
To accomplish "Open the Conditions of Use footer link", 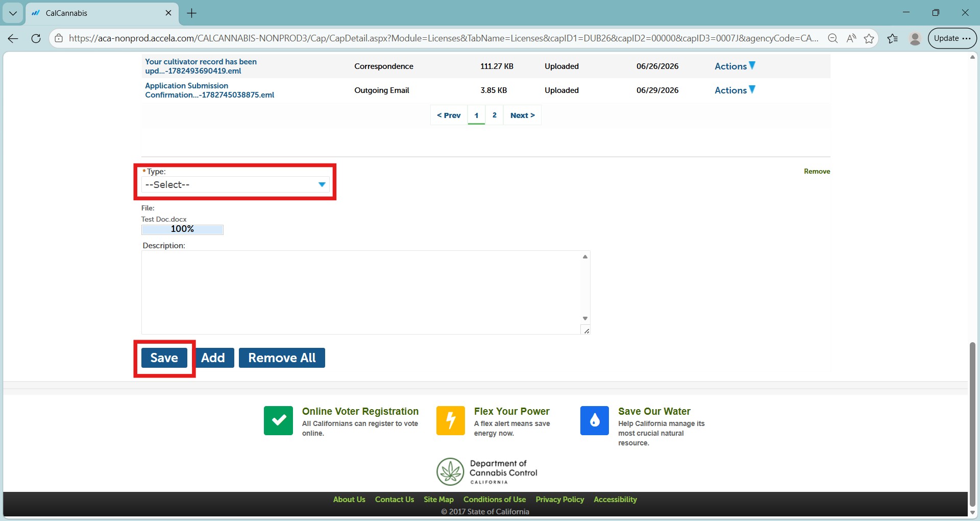I will 495,499.
